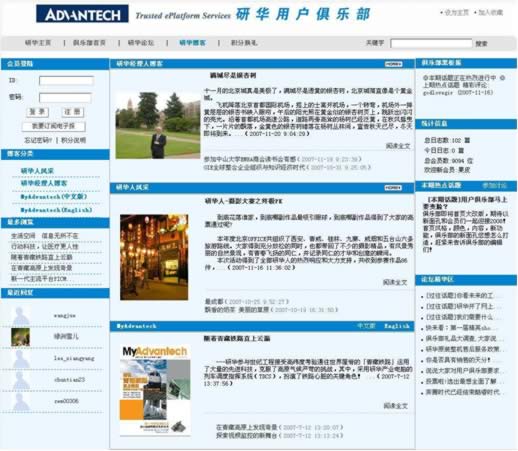Go to 研华论坛 in the navigation bar
This screenshot has height=451, width=518.
[141, 43]
